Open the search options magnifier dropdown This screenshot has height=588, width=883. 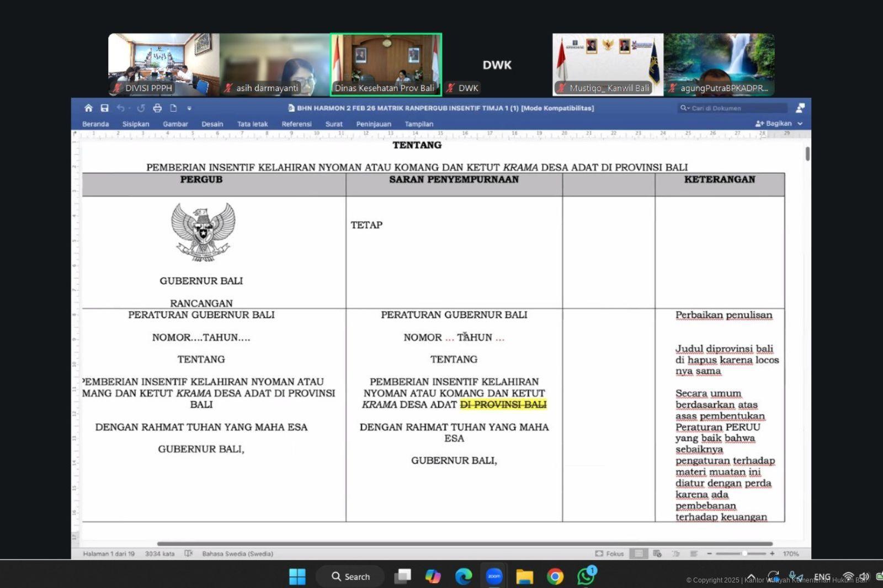tap(685, 108)
